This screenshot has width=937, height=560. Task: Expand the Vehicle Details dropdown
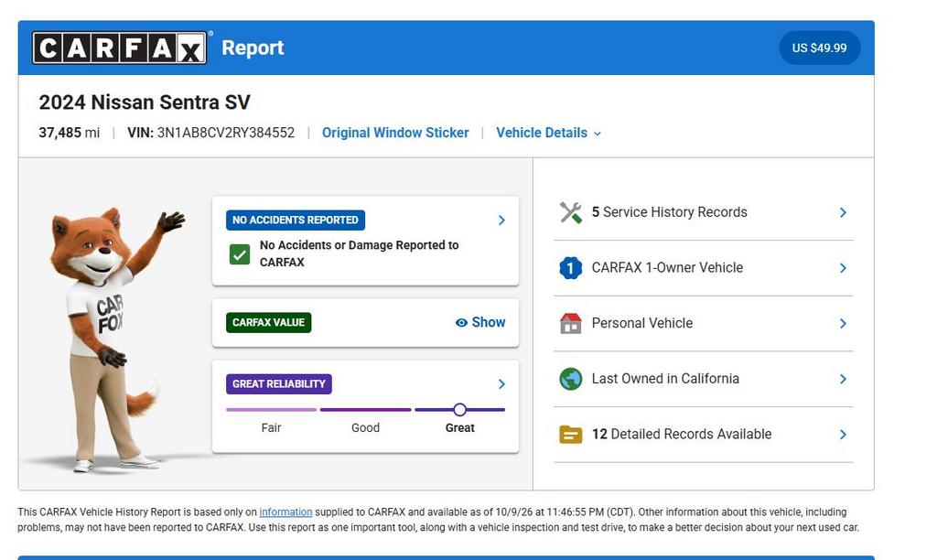tap(548, 133)
